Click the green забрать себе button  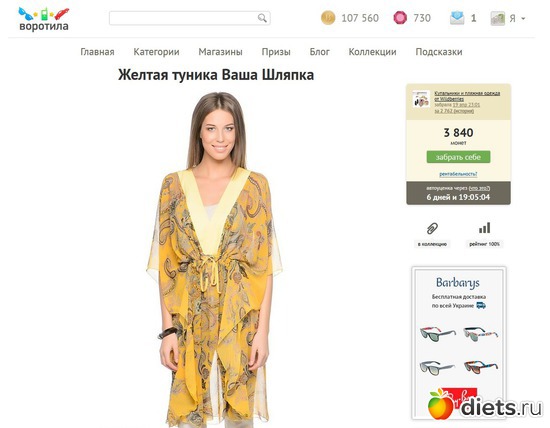(x=458, y=157)
